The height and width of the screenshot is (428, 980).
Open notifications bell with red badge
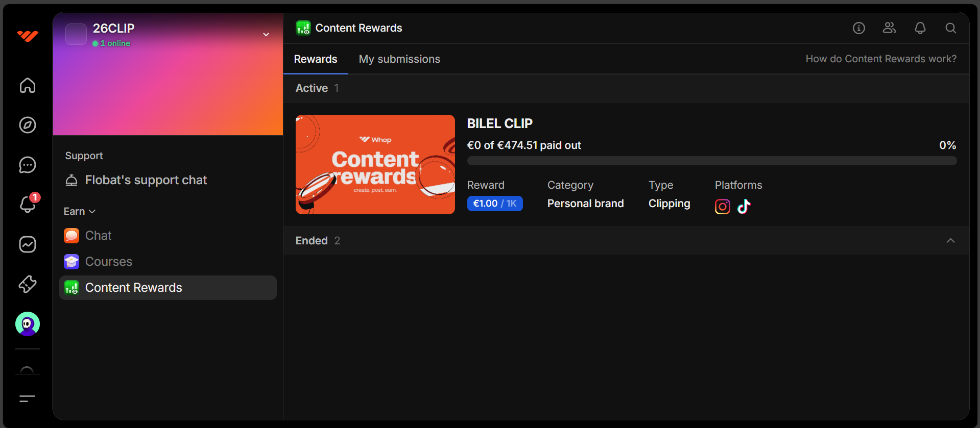click(28, 204)
